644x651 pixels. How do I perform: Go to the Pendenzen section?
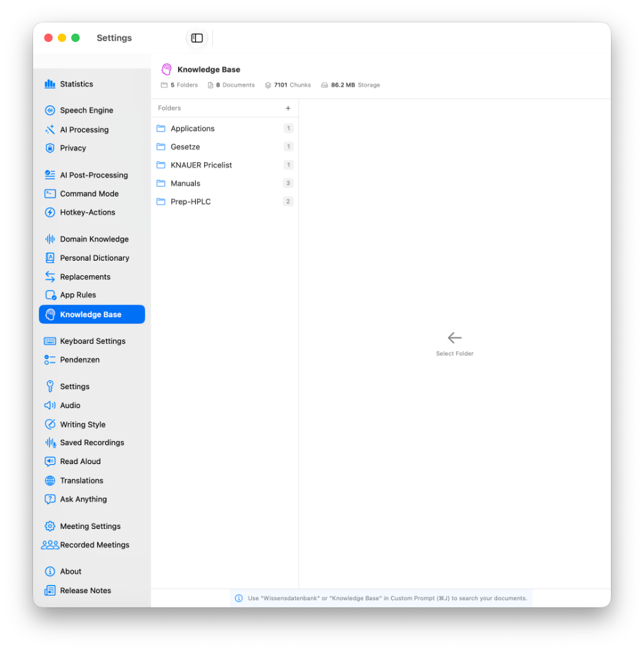(92, 360)
